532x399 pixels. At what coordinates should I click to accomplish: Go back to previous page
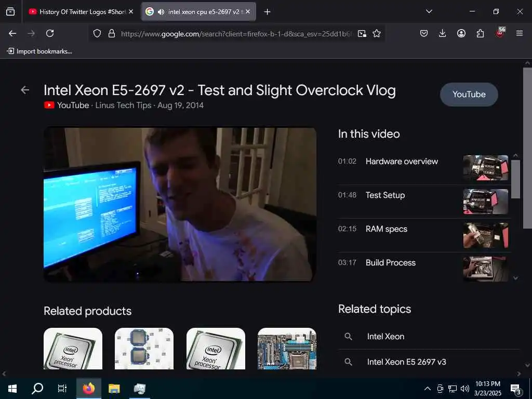click(x=12, y=33)
